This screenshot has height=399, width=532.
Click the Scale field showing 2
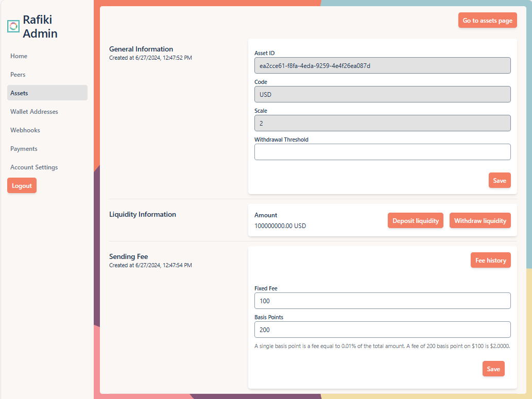point(382,123)
